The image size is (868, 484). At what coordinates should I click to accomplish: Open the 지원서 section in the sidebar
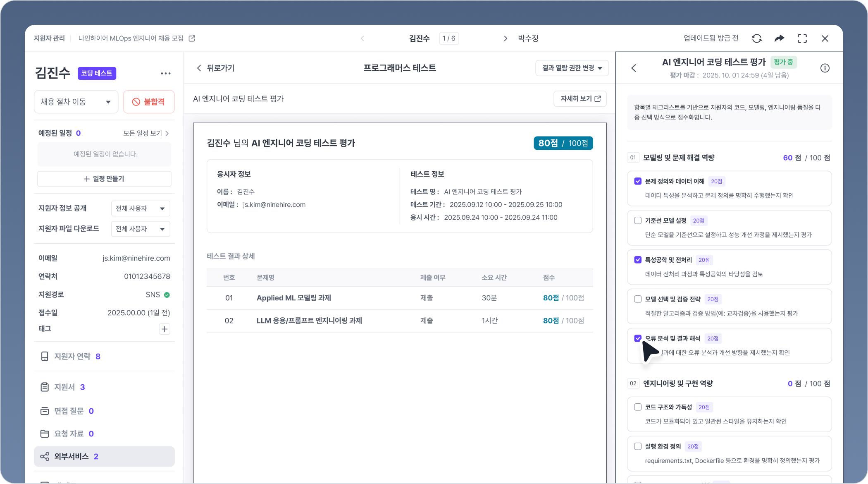[64, 387]
